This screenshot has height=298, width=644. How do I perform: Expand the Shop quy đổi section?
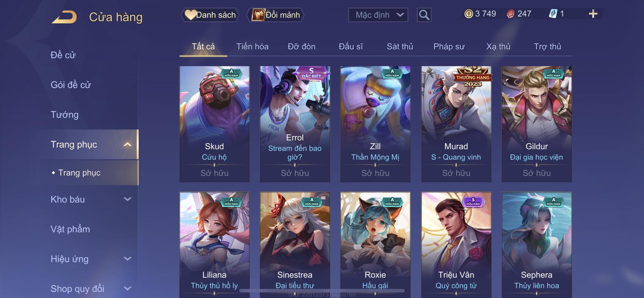coord(127,288)
